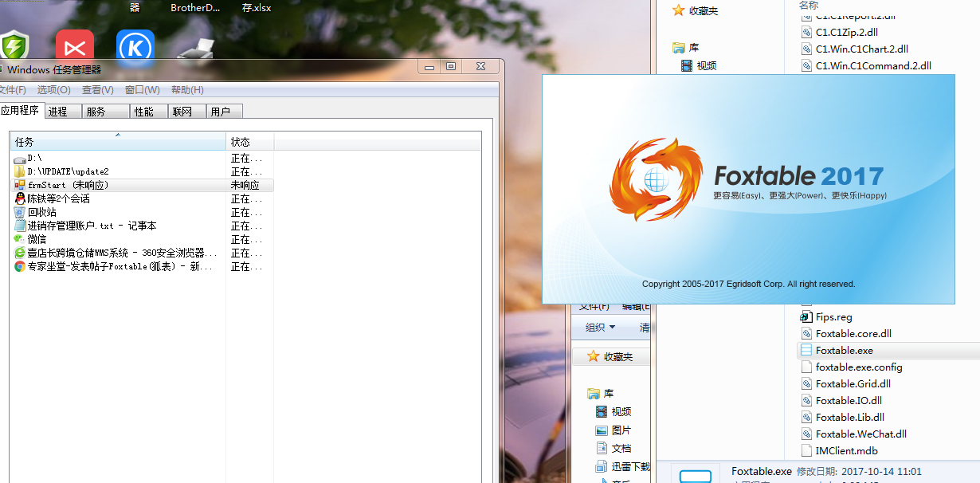Expand the 组织 dropdown in Explorer toolbar
Viewport: 980px width, 483px height.
click(600, 328)
